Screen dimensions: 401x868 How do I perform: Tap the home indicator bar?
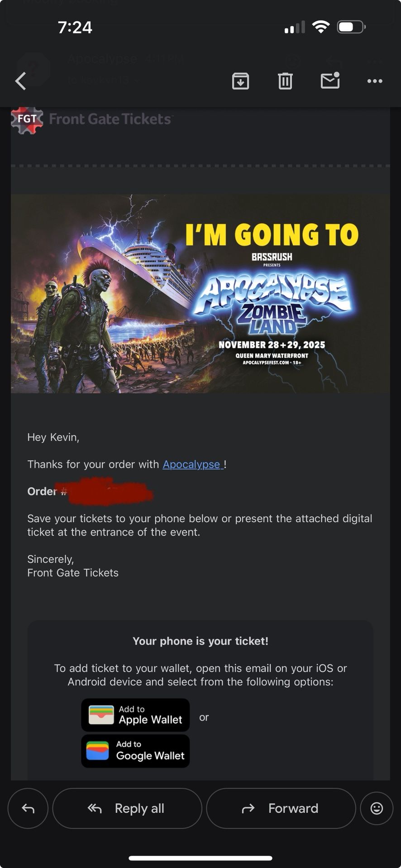[x=200, y=858]
